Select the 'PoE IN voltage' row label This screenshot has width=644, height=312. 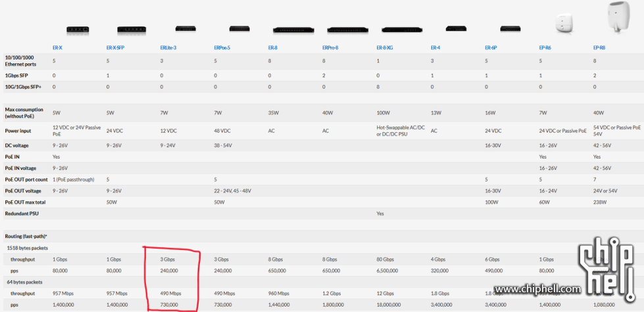[x=20, y=168]
